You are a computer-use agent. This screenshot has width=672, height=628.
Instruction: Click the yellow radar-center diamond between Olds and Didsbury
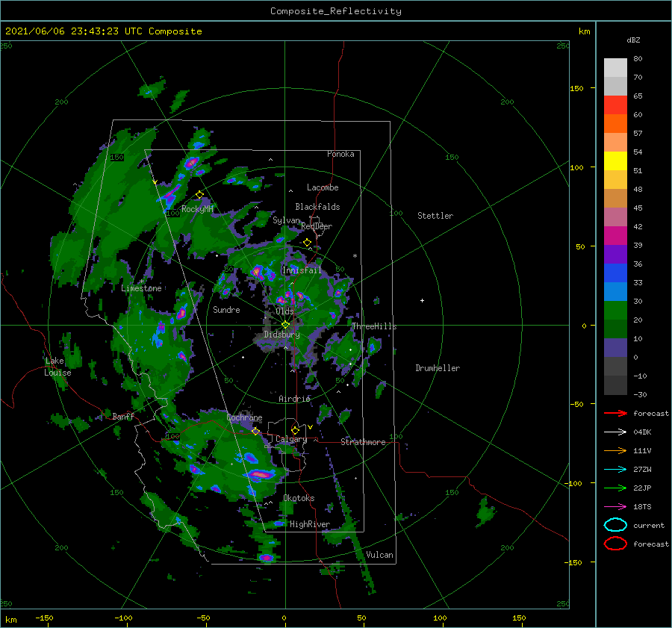pos(285,325)
